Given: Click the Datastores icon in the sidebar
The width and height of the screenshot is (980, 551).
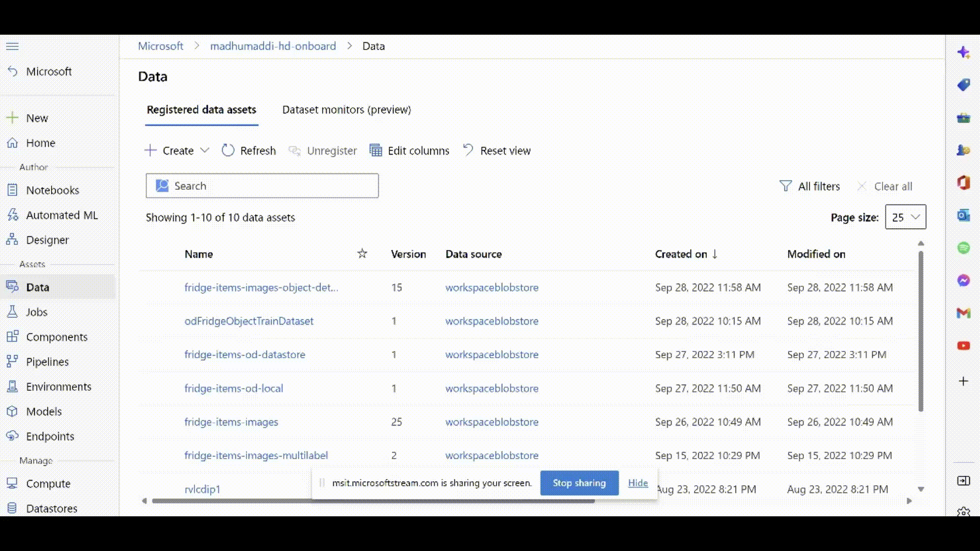Looking at the screenshot, I should [x=12, y=507].
